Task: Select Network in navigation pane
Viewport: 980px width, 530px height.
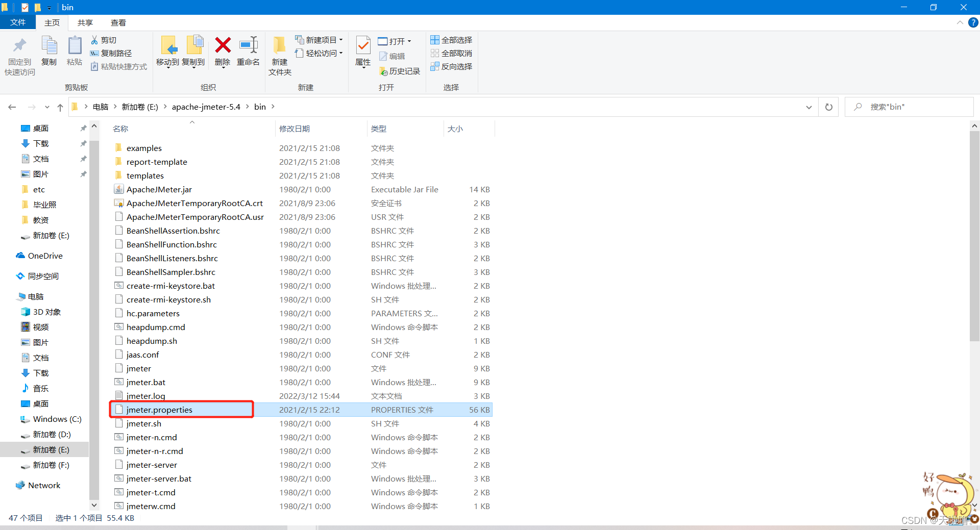Action: (38, 485)
